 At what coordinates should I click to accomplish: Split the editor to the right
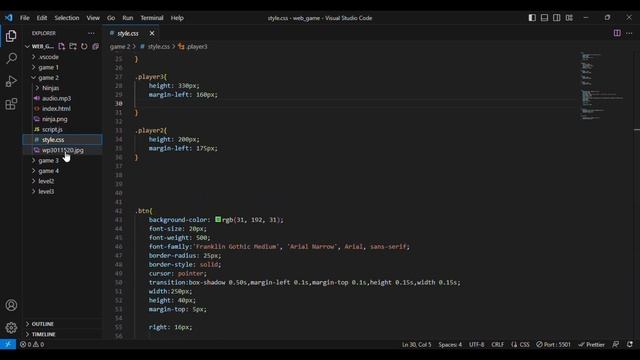tap(617, 33)
